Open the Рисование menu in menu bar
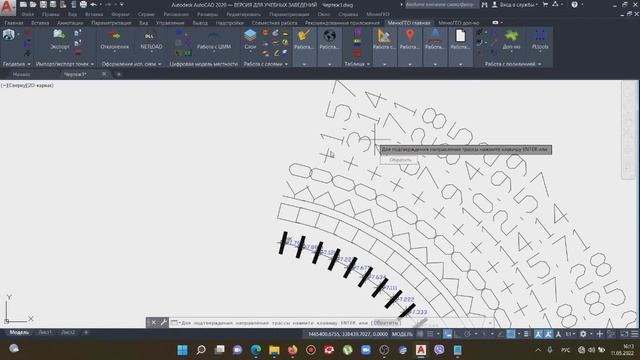 pyautogui.click(x=176, y=14)
